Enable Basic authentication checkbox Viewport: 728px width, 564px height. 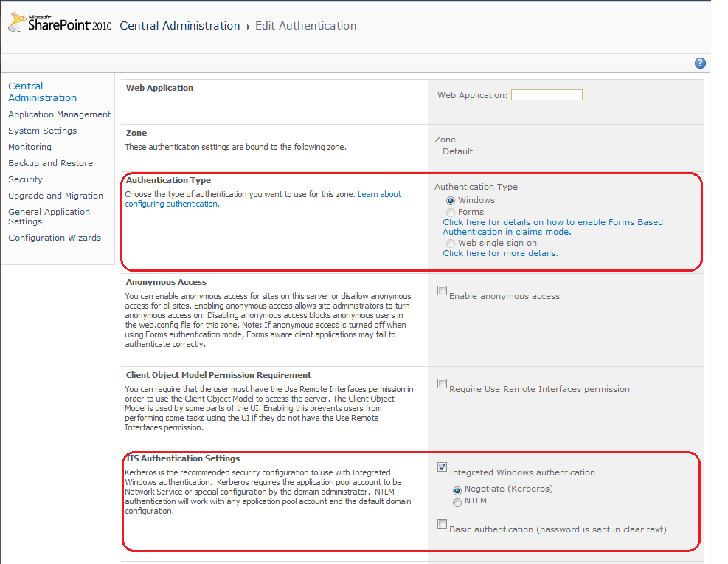(443, 524)
